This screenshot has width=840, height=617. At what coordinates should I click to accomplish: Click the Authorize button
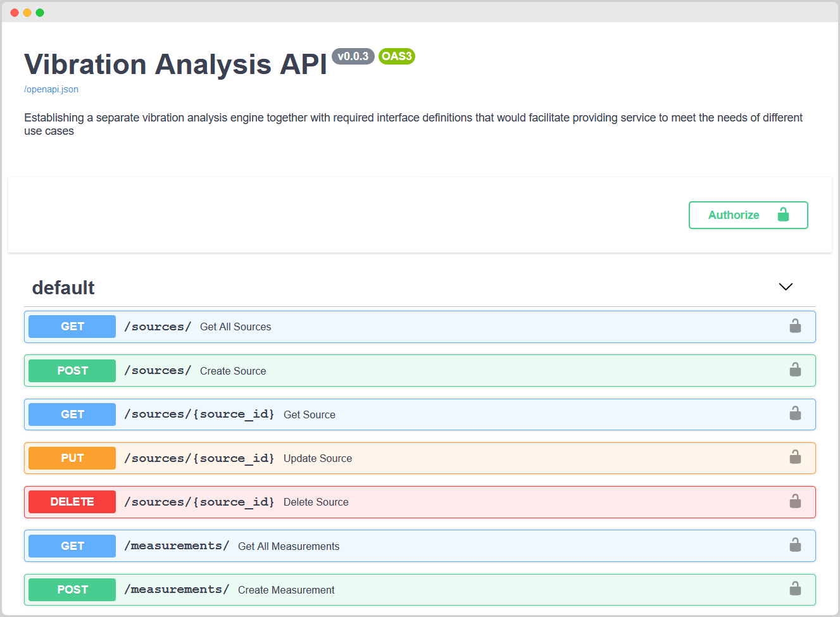tap(748, 215)
